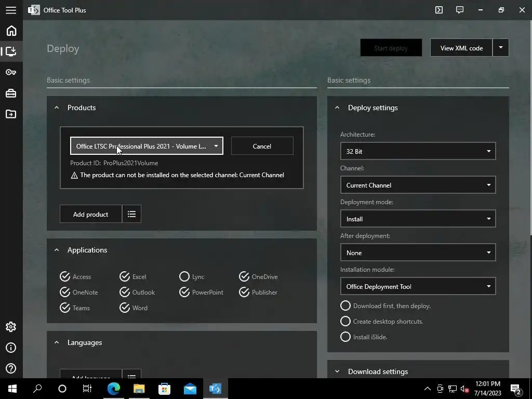Open the Installation module dropdown
532x399 pixels.
coord(418,286)
